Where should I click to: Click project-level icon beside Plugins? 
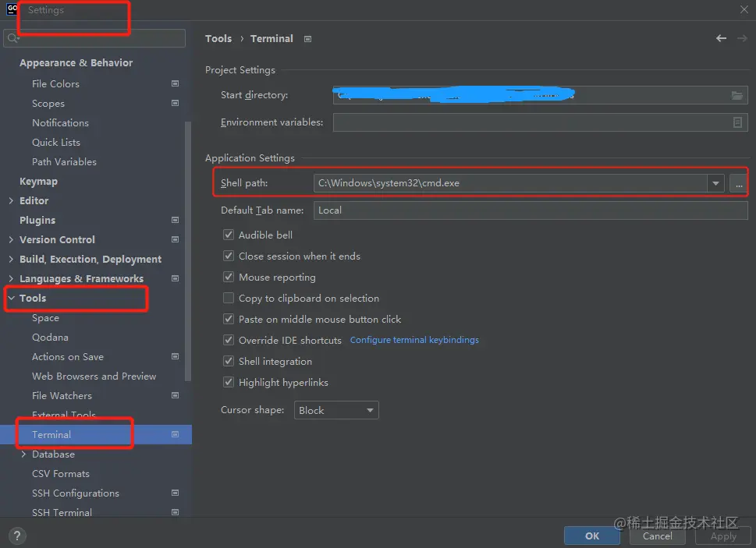tap(175, 220)
